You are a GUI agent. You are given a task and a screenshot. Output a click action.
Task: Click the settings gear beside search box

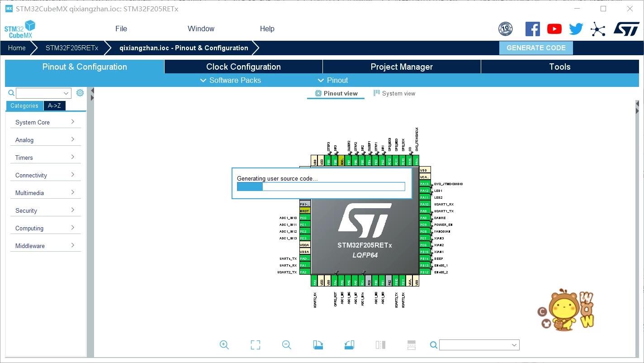click(x=80, y=93)
